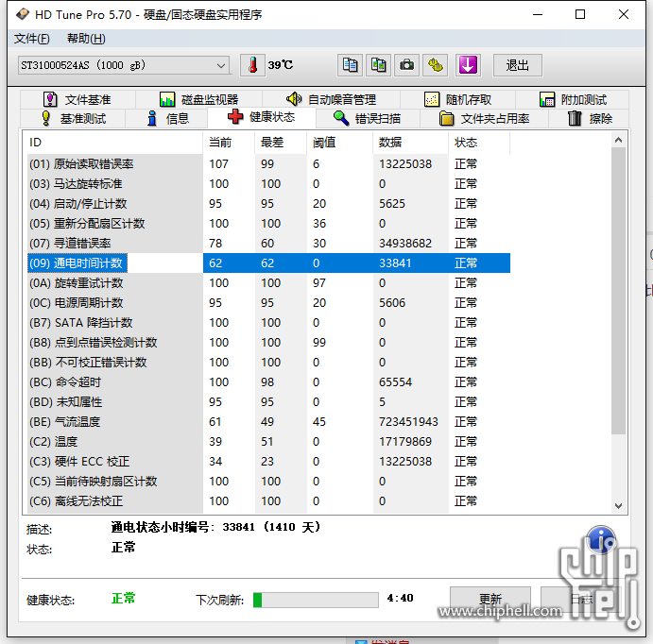Click the copy screenshot to clipboard icon
This screenshot has height=644, width=653.
[378, 65]
